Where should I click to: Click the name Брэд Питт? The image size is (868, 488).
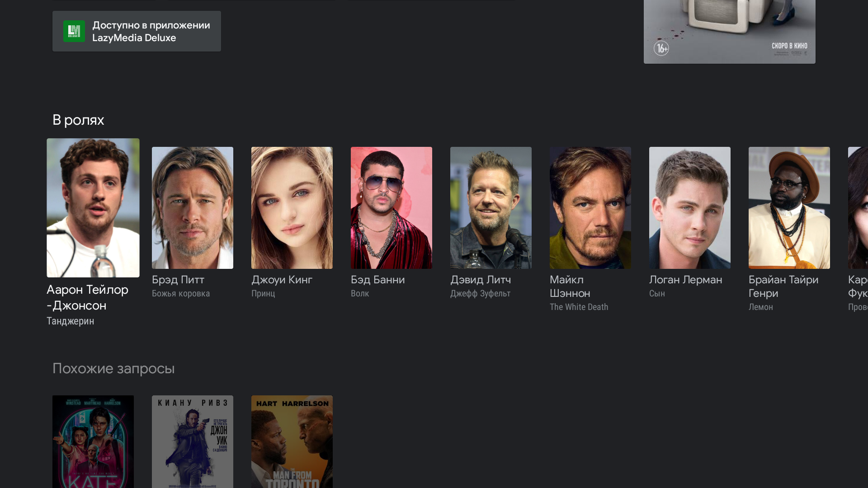178,280
